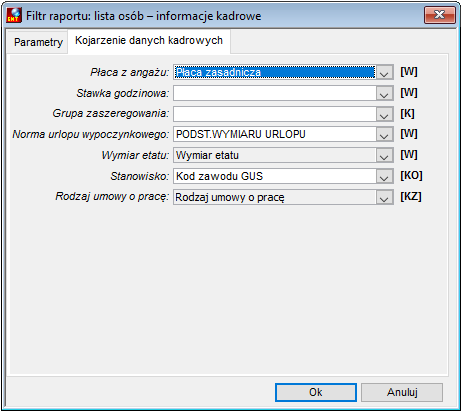Cancel the dialog with Anuluj button
Image resolution: width=461 pixels, height=411 pixels.
click(x=402, y=392)
